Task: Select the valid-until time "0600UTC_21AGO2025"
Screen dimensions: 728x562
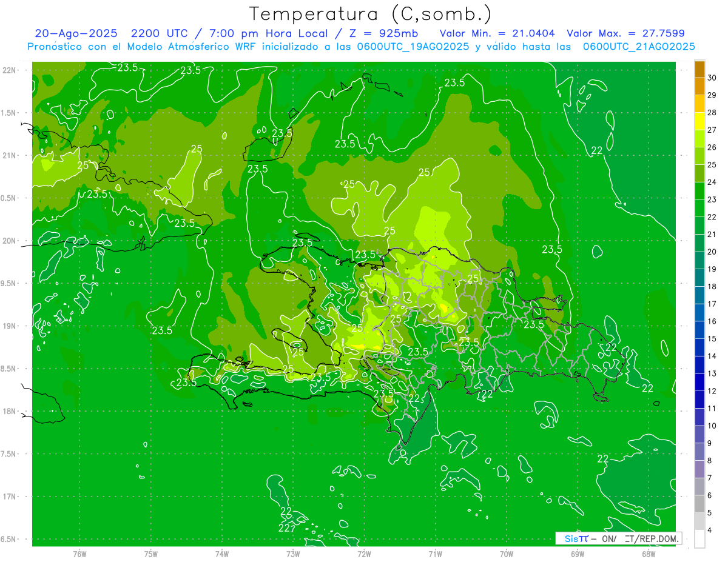Action: point(639,47)
